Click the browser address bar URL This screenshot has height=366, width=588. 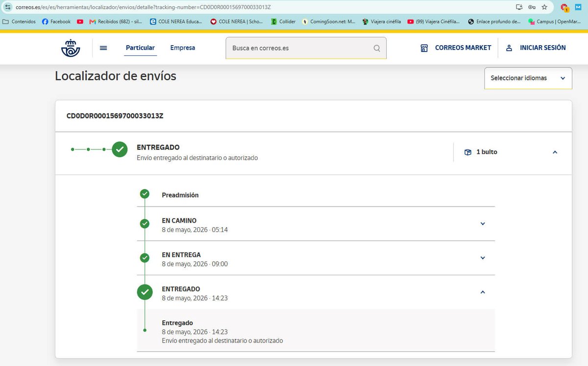[x=143, y=7]
